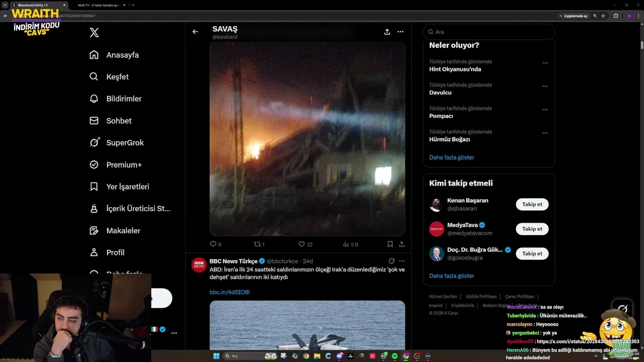Open the fighter jet image
644x362 pixels.
point(307,325)
